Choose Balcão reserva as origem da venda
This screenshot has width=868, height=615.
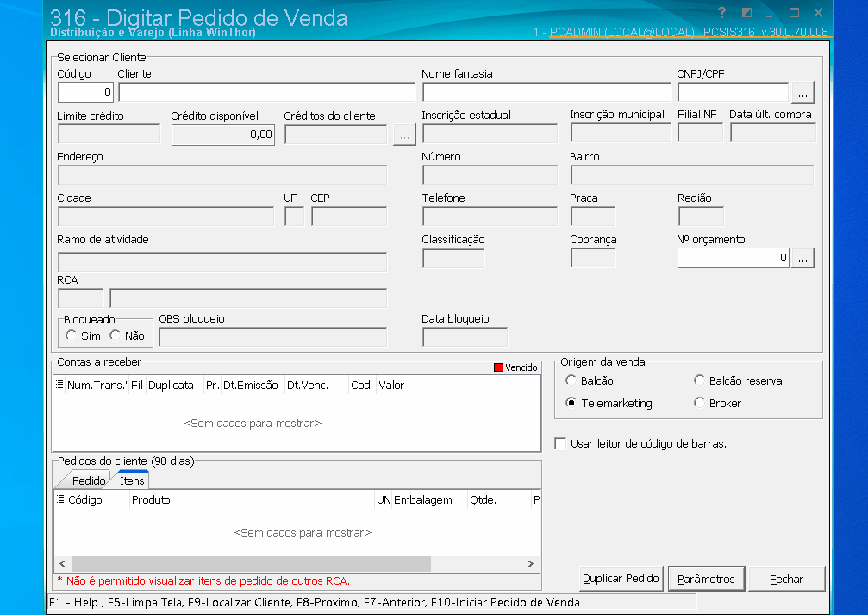coord(699,380)
